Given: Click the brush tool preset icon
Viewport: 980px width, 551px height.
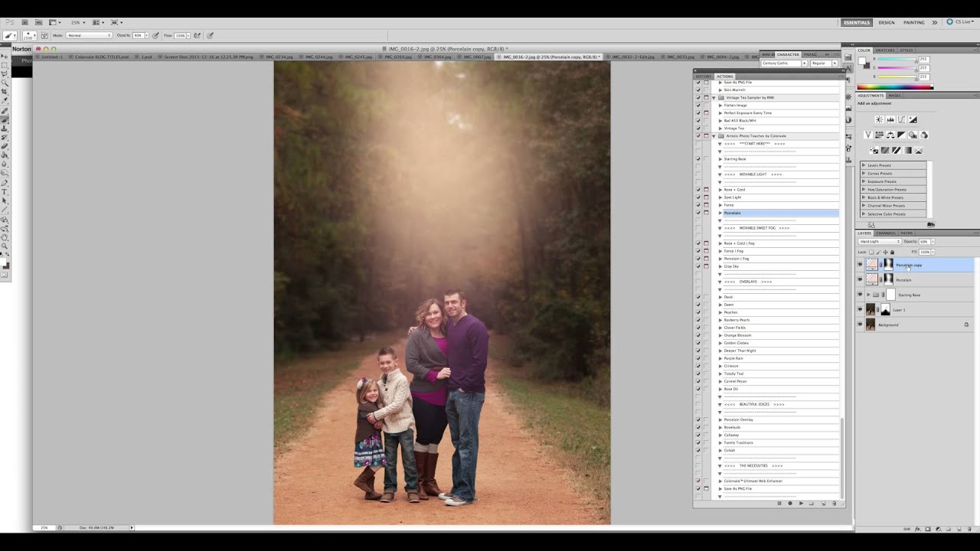Looking at the screenshot, I should [x=10, y=35].
